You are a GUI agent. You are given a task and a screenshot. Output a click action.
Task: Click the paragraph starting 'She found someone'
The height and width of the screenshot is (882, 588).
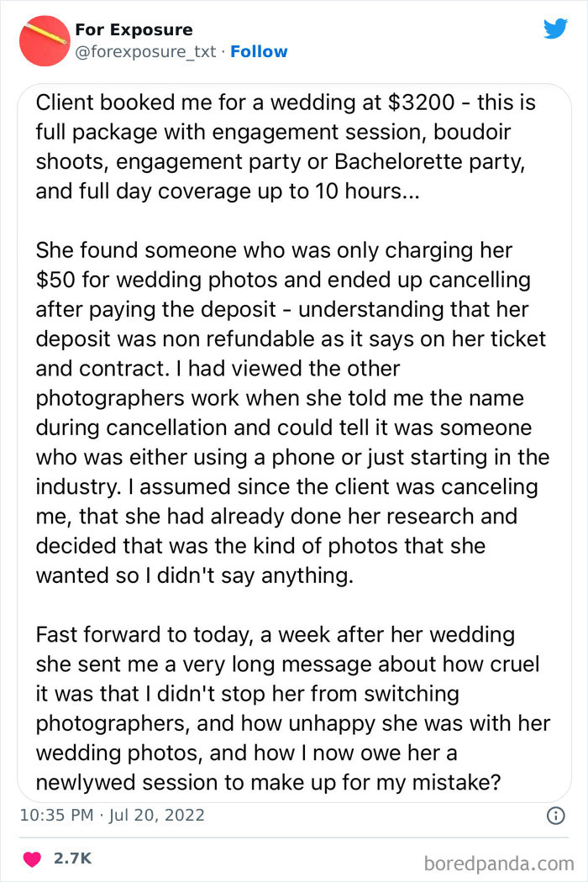pyautogui.click(x=292, y=412)
